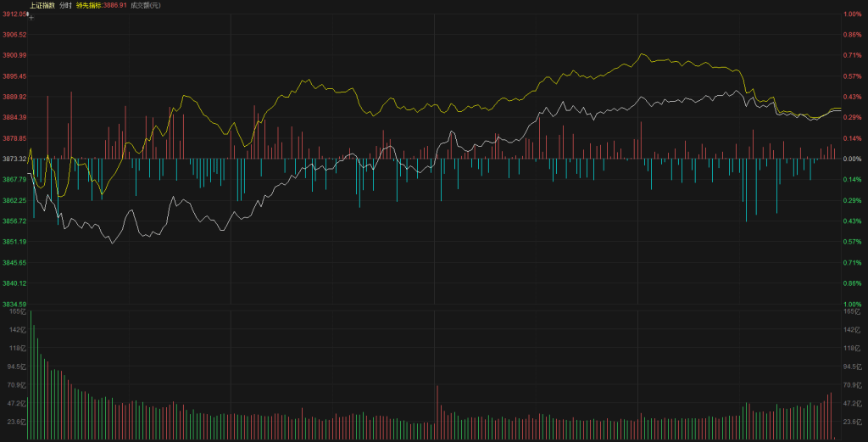Click the last red volume bar at right edge
The width and height of the screenshot is (868, 442).
[831, 417]
